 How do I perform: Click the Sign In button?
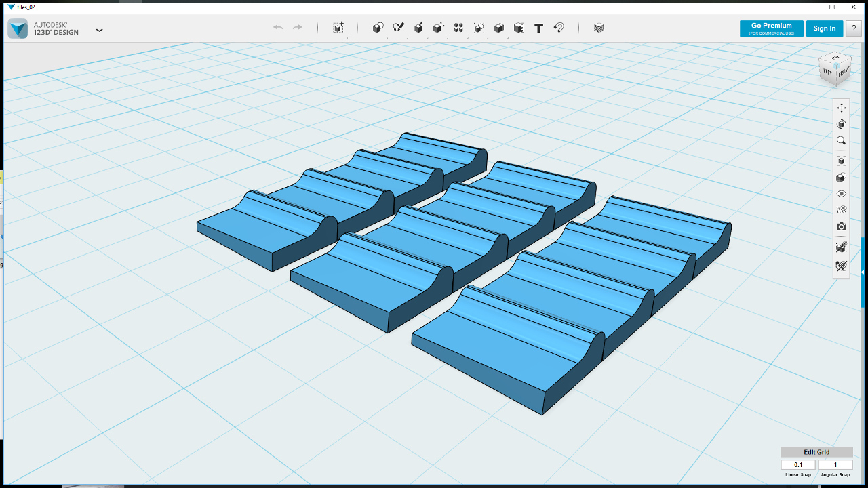tap(825, 28)
